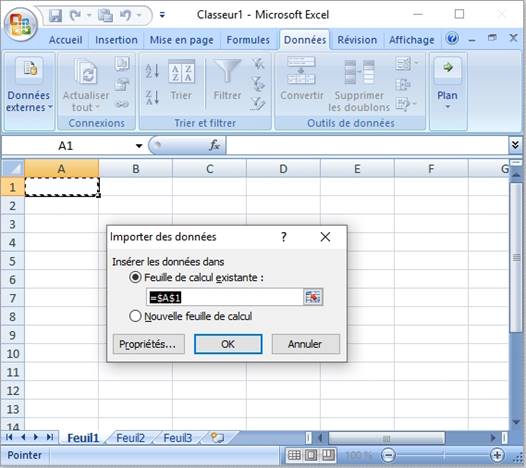Screen dimensions: 526x468
Task: Click the Propriétés... button
Action: [149, 344]
